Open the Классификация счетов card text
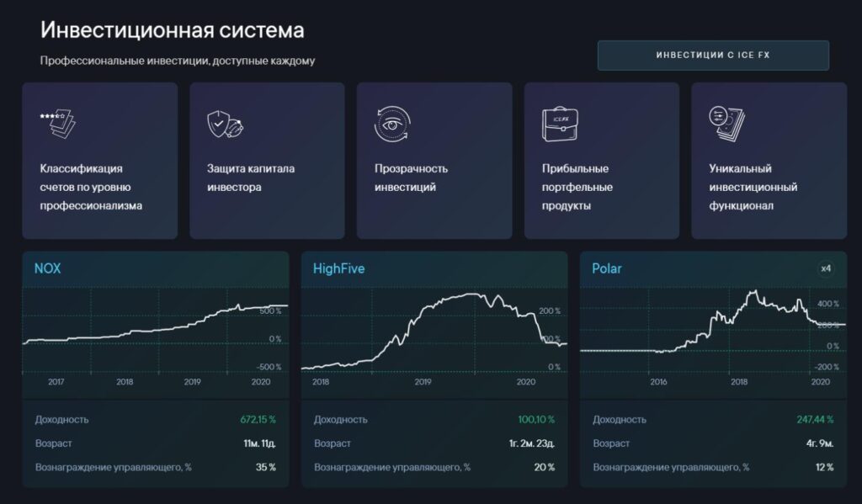Screen dimensions: 862x504 pos(91,187)
